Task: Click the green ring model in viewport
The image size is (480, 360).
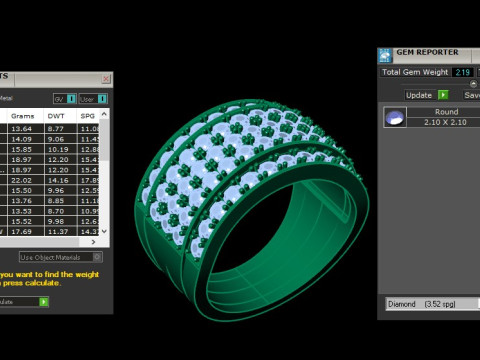Action: pos(252,210)
